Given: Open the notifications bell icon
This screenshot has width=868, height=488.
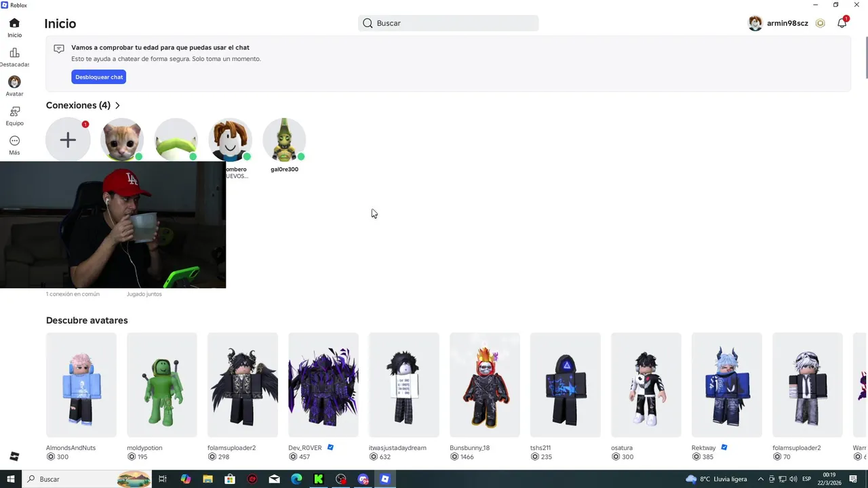Looking at the screenshot, I should point(842,23).
